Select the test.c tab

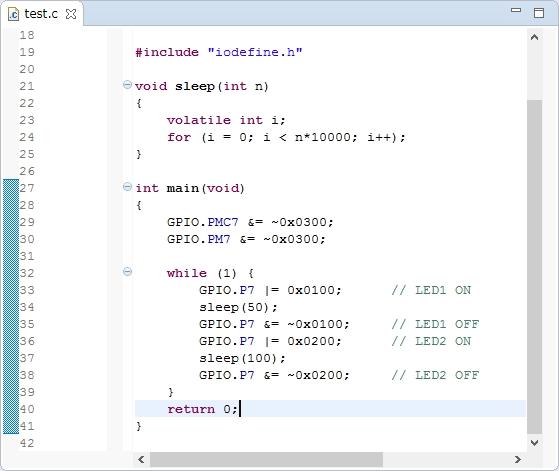(x=42, y=14)
